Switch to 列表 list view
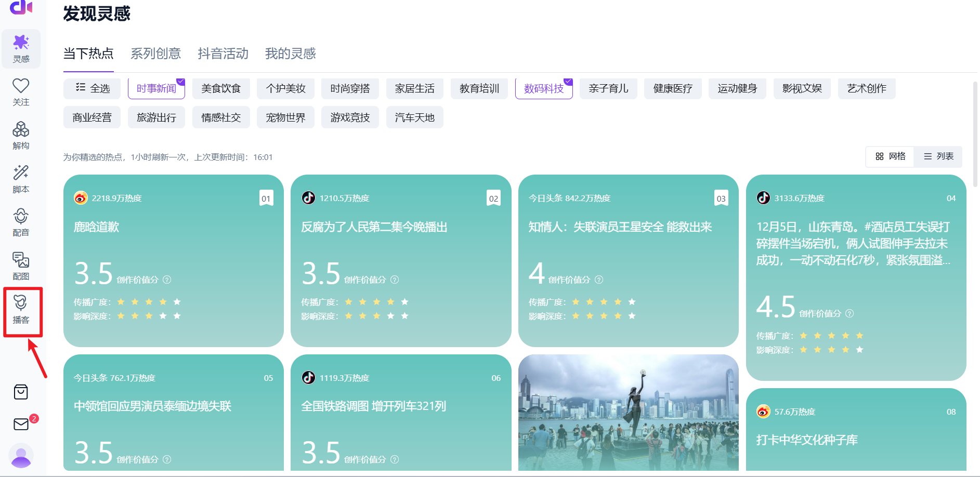980x477 pixels. click(938, 156)
